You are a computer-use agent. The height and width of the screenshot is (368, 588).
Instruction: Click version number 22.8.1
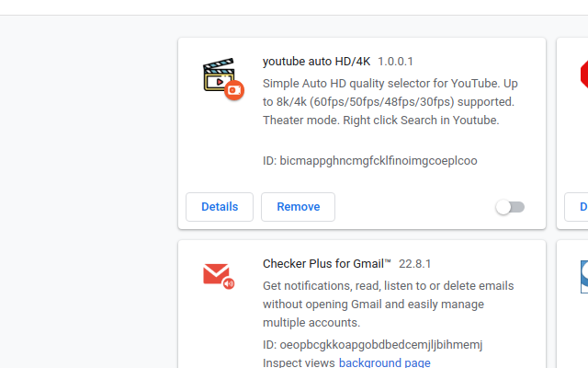[414, 264]
